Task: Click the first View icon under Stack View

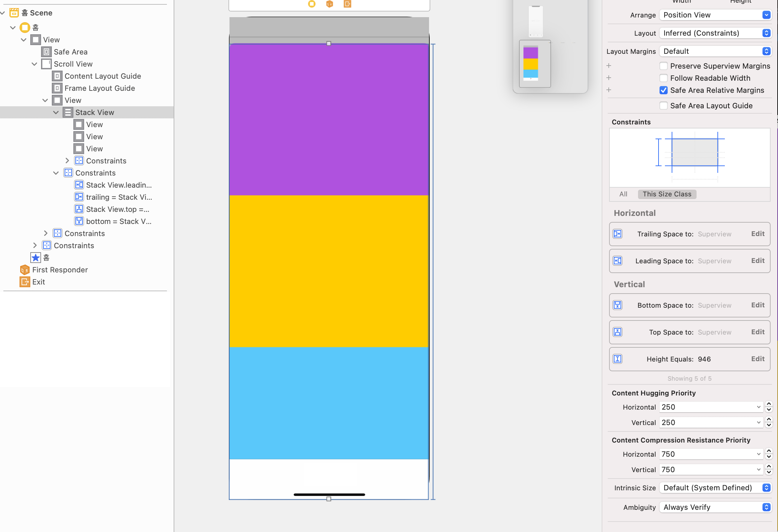Action: (79, 124)
